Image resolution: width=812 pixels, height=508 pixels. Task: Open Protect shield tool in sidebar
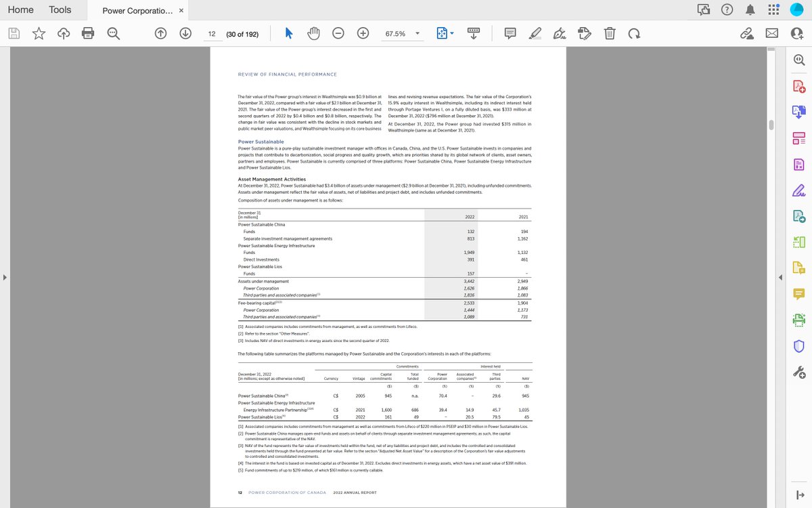coord(798,345)
